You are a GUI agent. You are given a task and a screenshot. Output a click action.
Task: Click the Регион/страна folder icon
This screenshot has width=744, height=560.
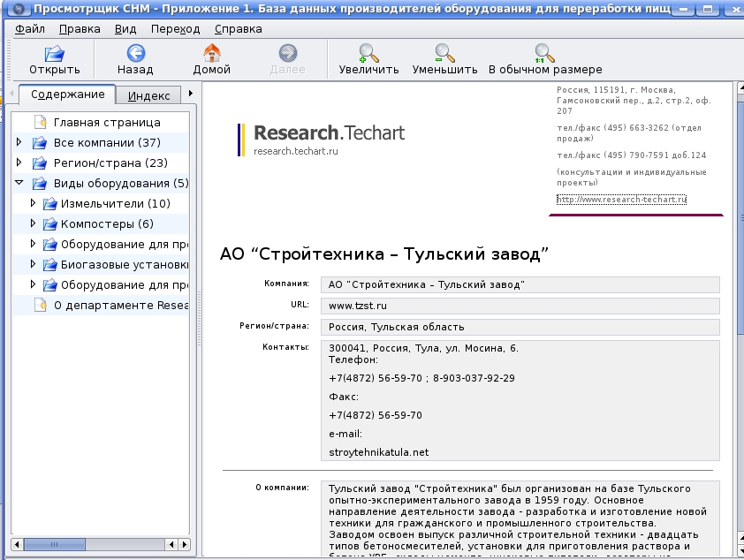40,163
